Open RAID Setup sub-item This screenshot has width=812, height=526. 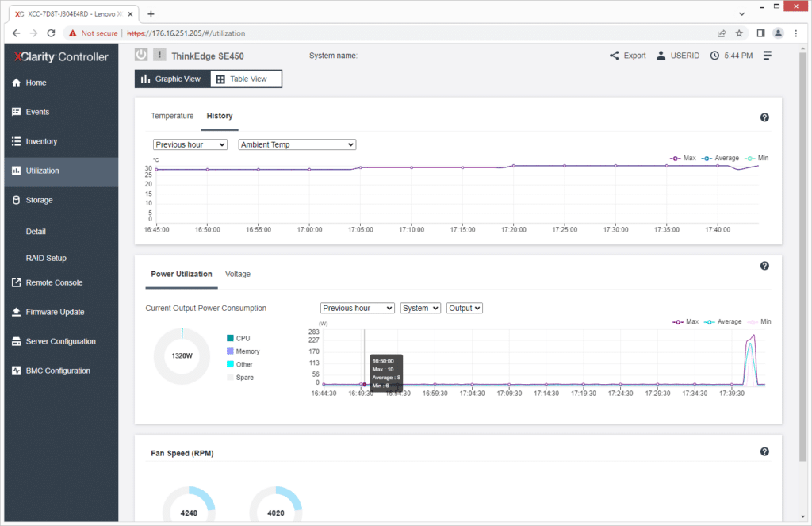[x=46, y=258]
